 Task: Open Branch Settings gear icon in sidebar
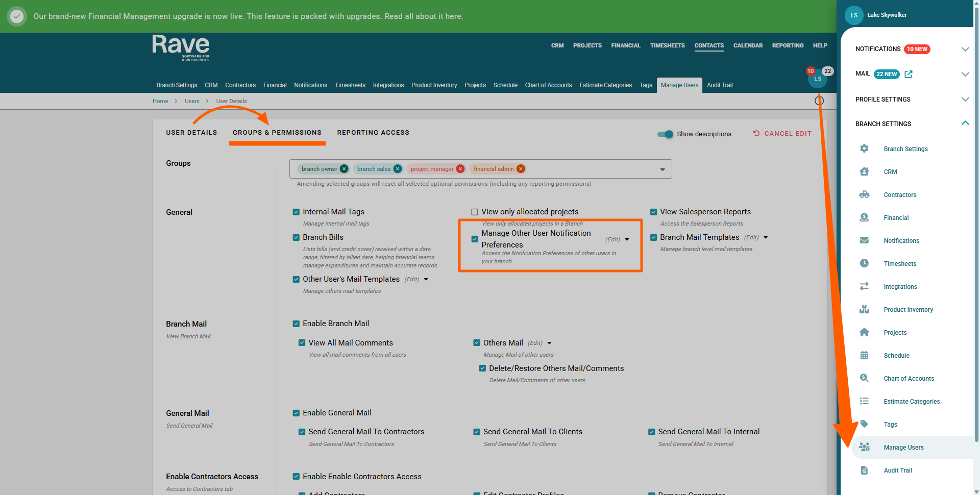864,148
